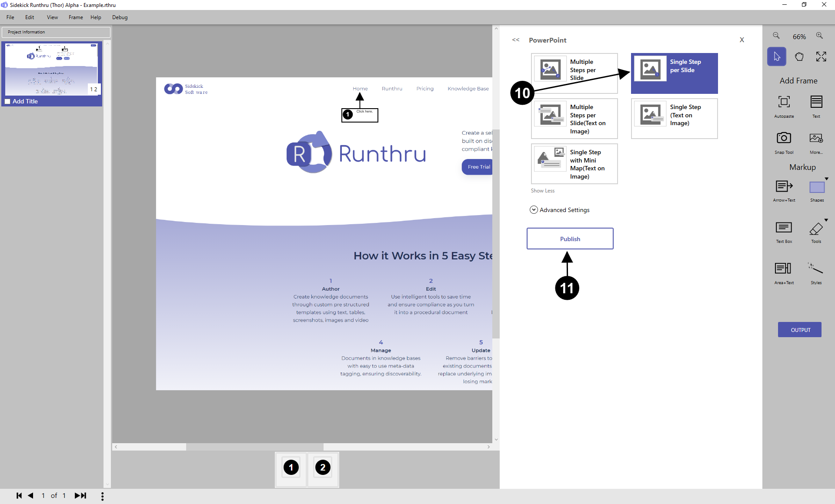Open the More frame options
This screenshot has height=504, width=835.
816,143
